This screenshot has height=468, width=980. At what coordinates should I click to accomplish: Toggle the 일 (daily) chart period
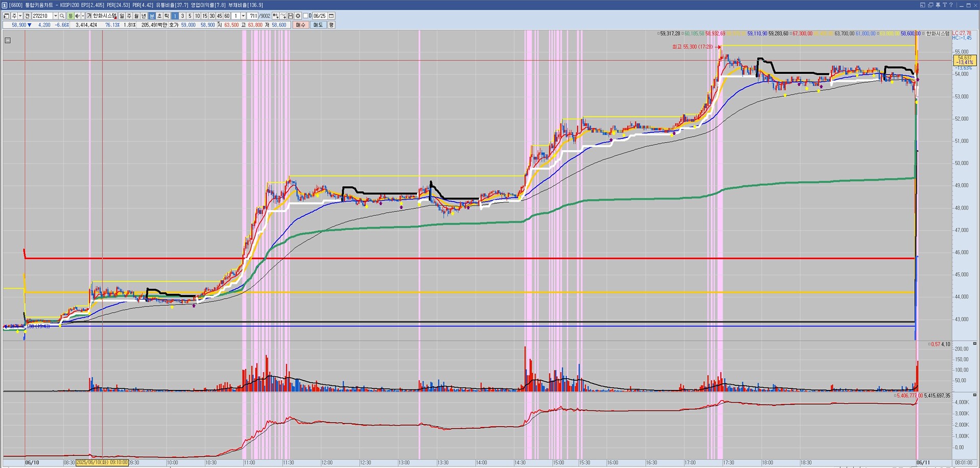click(122, 16)
